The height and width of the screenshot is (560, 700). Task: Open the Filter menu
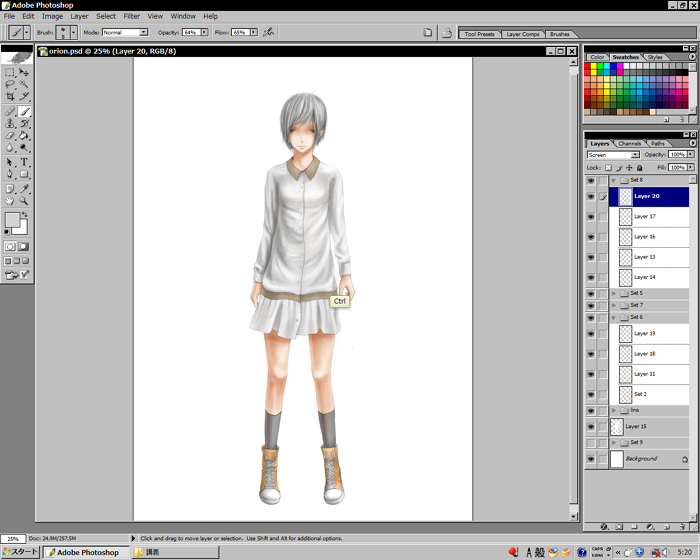click(131, 16)
